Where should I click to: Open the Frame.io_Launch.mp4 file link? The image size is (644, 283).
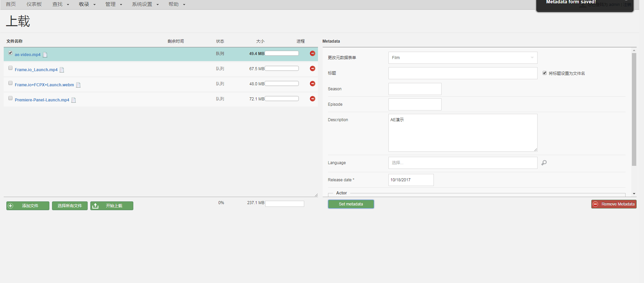click(x=36, y=70)
